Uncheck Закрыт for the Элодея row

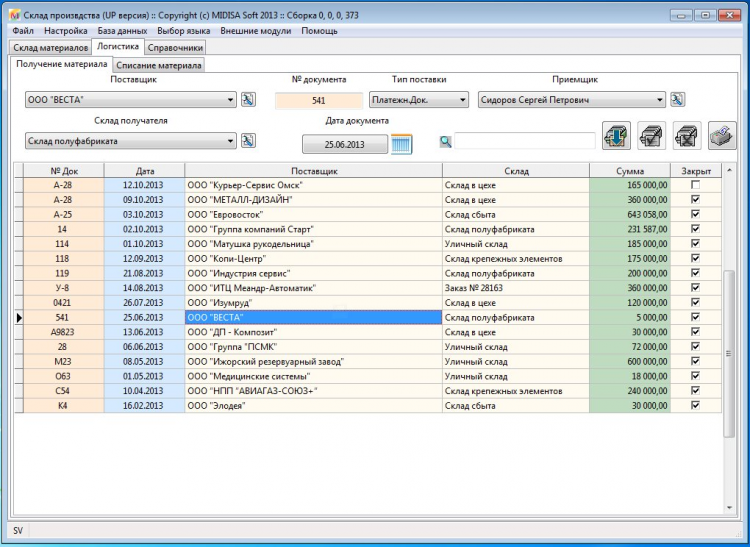(x=695, y=405)
